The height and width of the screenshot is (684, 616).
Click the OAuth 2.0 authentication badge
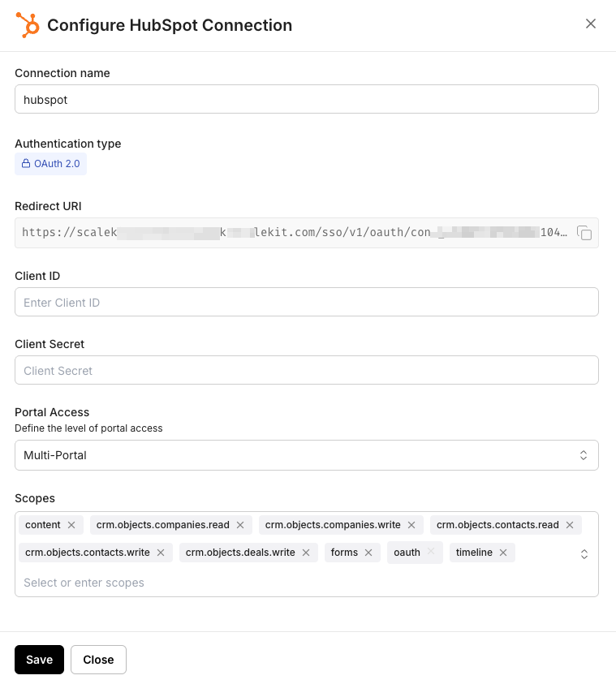[50, 164]
